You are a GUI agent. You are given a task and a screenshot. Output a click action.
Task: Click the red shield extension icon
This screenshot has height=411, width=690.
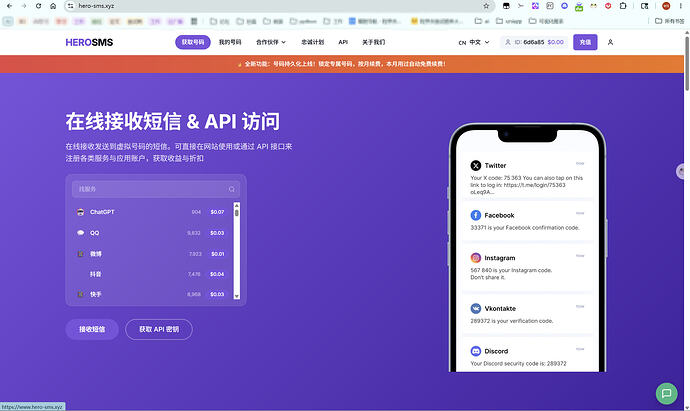[608, 6]
